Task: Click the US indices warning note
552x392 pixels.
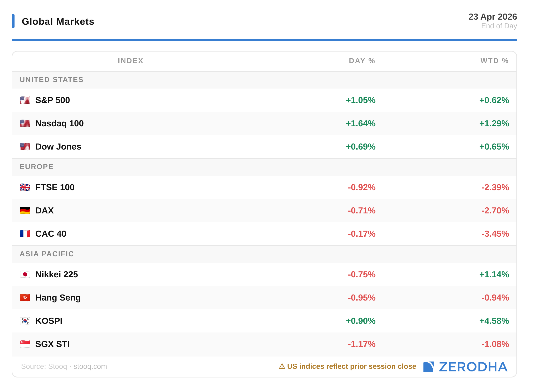Action: click(347, 366)
